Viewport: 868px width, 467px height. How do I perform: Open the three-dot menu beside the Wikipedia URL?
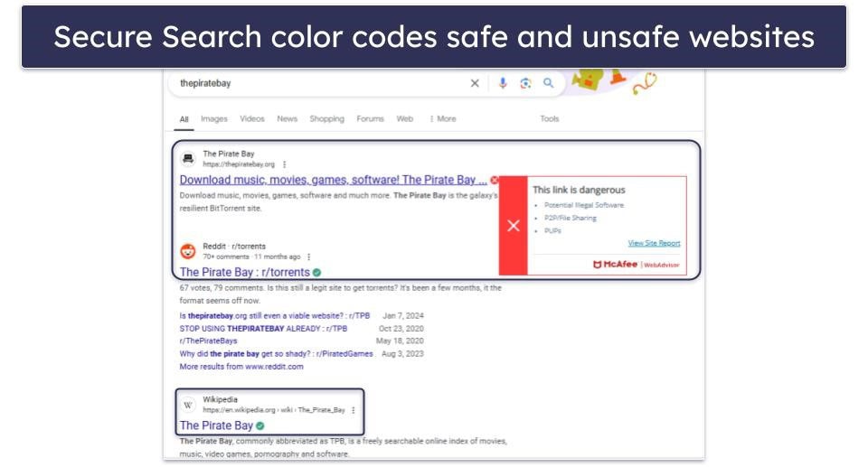(x=354, y=410)
